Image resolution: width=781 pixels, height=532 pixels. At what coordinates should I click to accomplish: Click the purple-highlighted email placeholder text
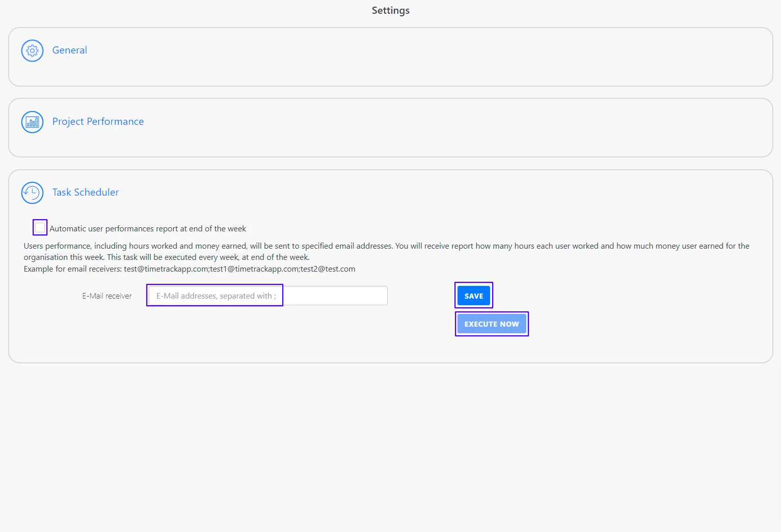click(215, 296)
